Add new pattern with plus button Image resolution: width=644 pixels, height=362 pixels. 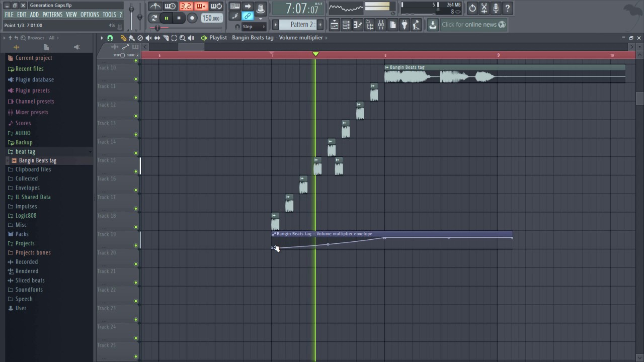coord(319,25)
